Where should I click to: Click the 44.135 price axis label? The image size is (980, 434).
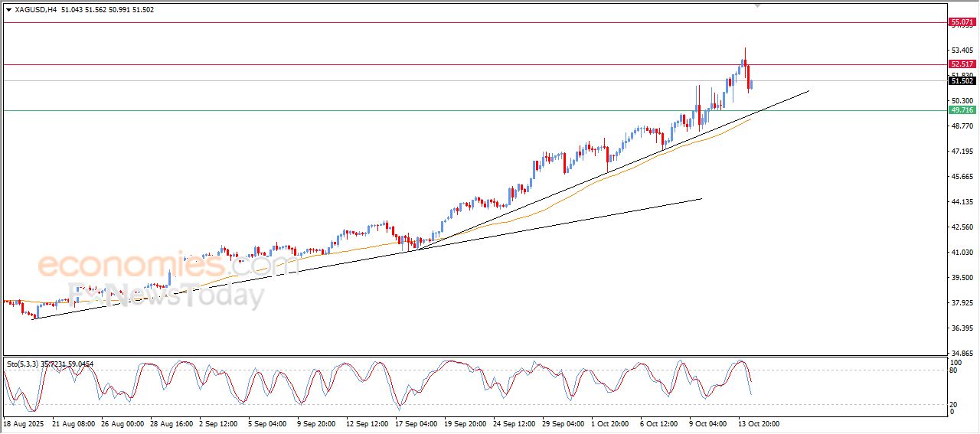pyautogui.click(x=961, y=202)
